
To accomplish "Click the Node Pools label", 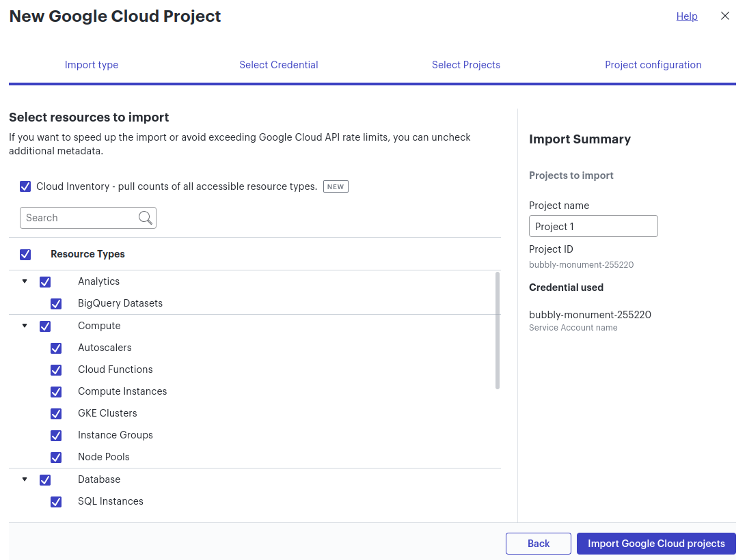I will click(103, 457).
